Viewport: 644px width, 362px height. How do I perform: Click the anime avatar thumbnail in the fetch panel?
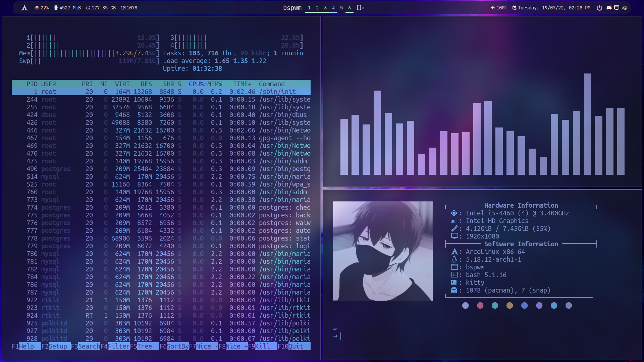(383, 251)
